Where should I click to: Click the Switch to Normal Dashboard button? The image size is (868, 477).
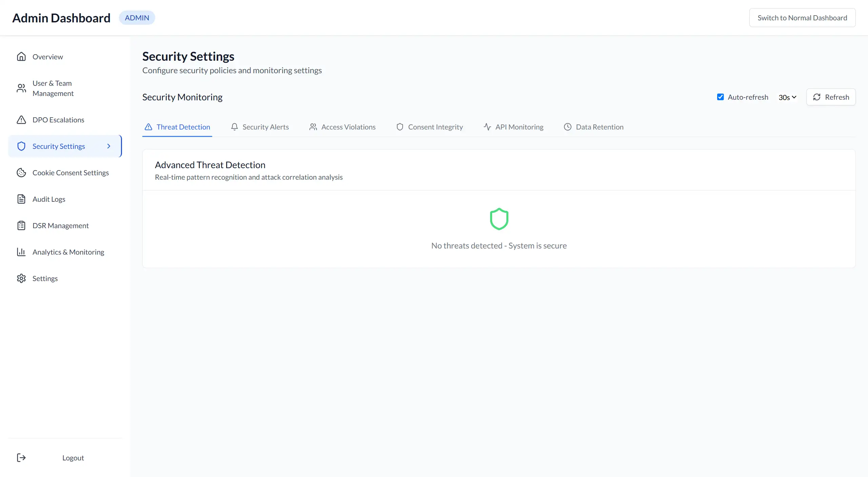pyautogui.click(x=802, y=18)
